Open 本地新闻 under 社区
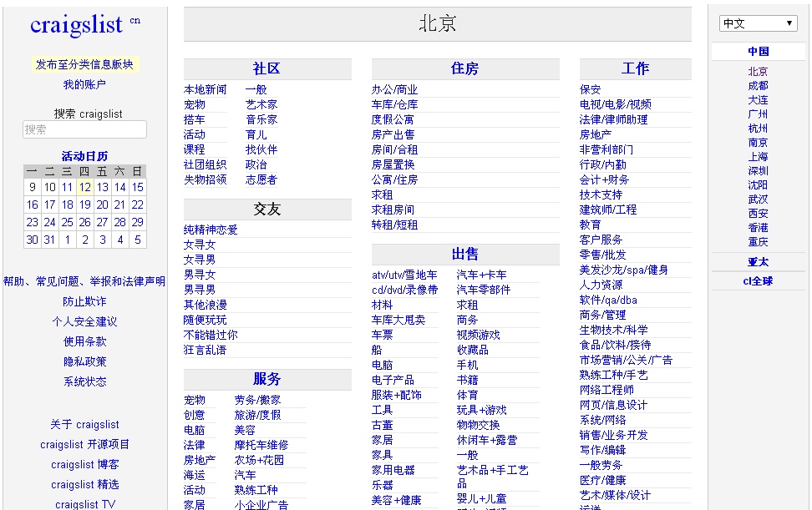812x510 pixels. 205,90
